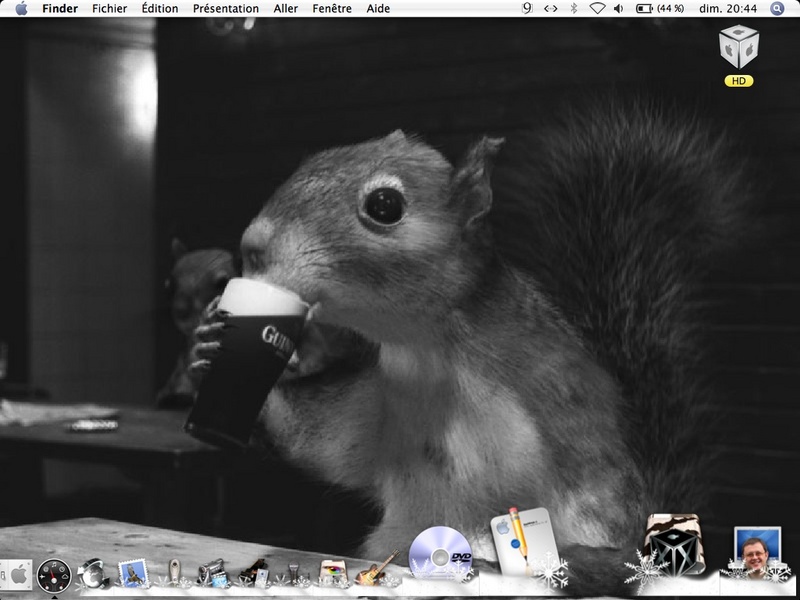Image resolution: width=800 pixels, height=600 pixels.
Task: Open the pencil document icon in Dock
Action: [x=520, y=541]
